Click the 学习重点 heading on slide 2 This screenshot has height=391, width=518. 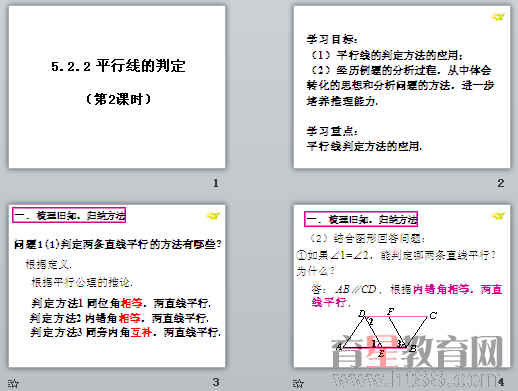click(x=332, y=131)
